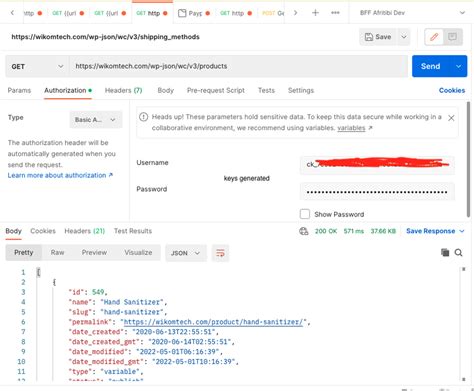Open the Basic Auth type dropdown

tap(96, 120)
